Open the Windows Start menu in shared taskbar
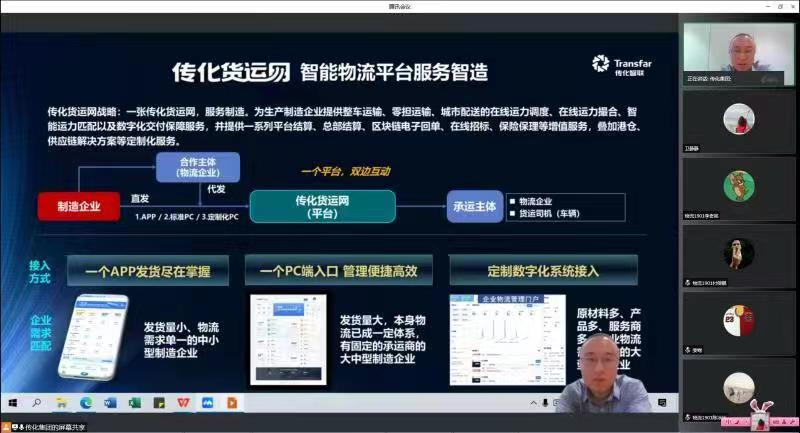 pos(12,403)
